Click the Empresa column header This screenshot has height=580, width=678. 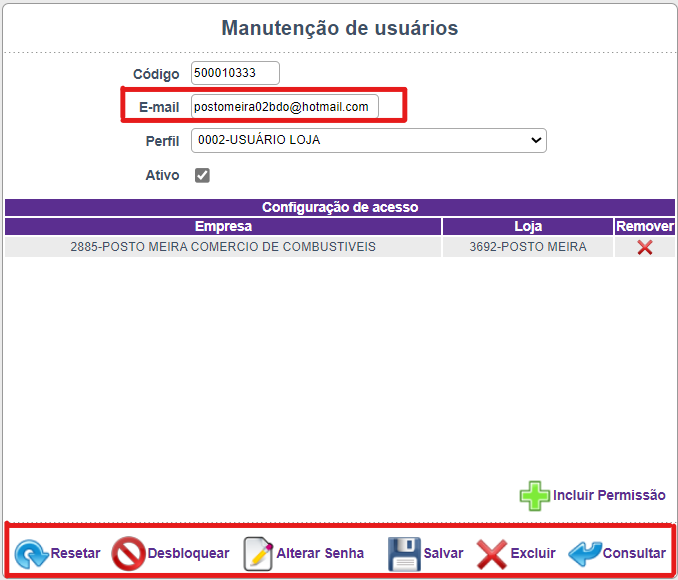223,226
